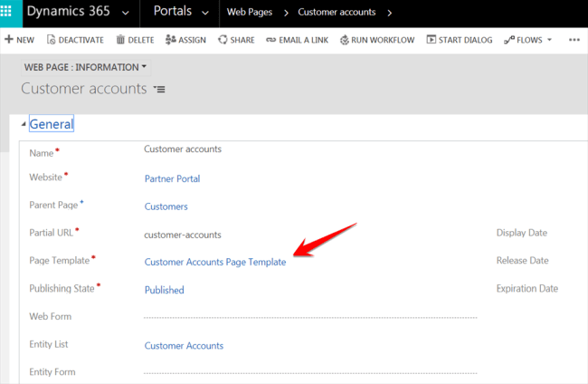Expand the Dynamics 365 navigation dropdown
This screenshot has width=588, height=384.
[126, 14]
